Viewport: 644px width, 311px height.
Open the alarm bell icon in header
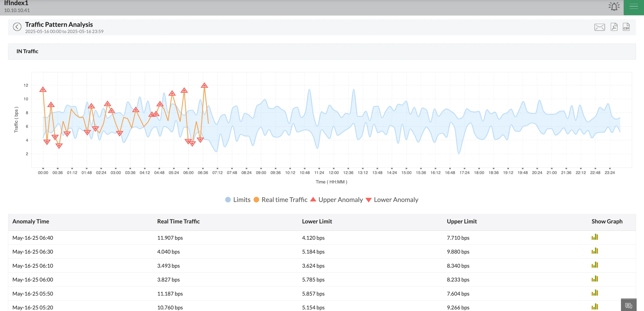pos(614,6)
